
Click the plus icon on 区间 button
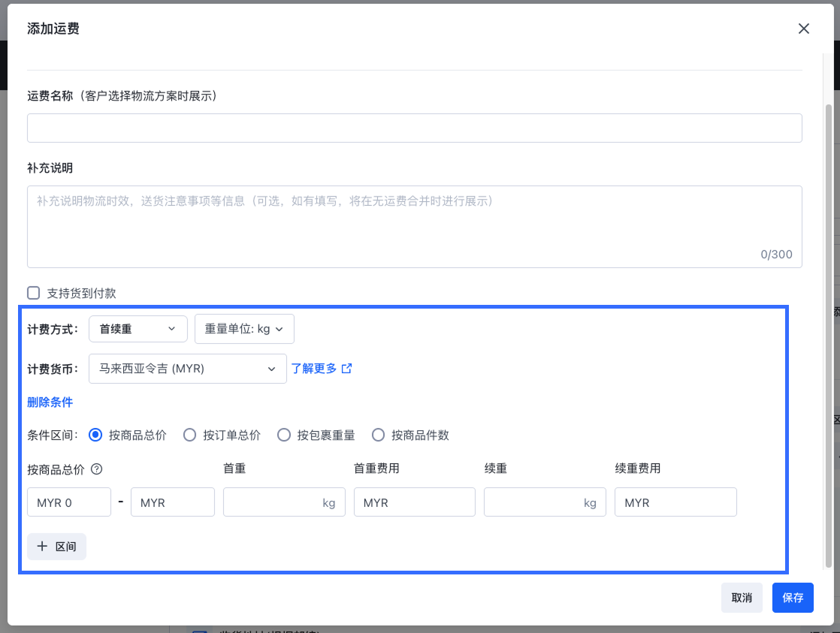(43, 547)
